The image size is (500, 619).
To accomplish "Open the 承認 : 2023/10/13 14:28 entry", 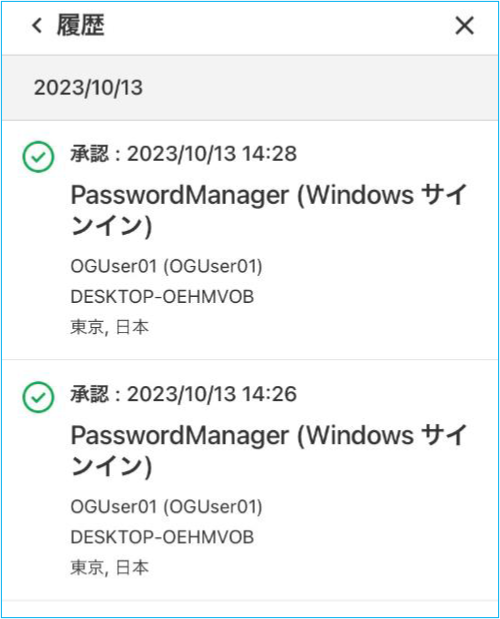I will 250,240.
